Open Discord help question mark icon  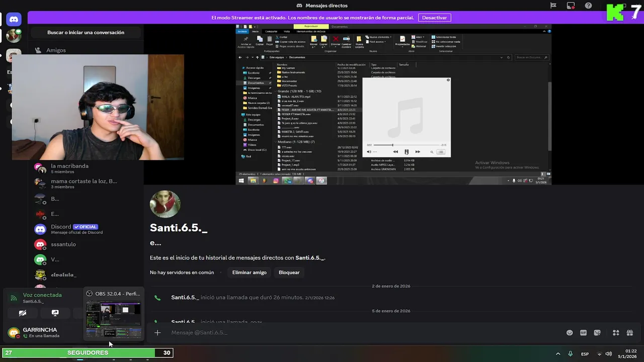click(588, 6)
